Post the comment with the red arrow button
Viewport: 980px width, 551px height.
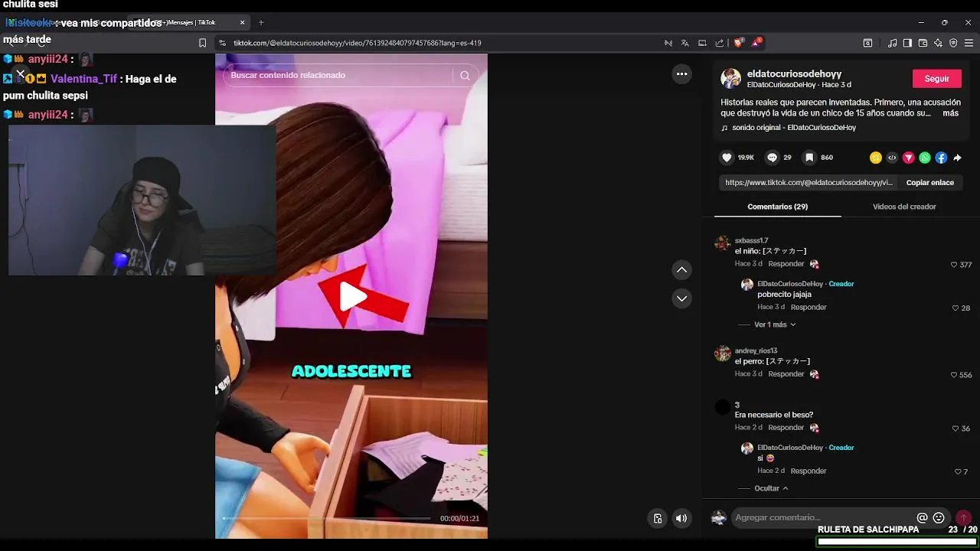pyautogui.click(x=963, y=518)
